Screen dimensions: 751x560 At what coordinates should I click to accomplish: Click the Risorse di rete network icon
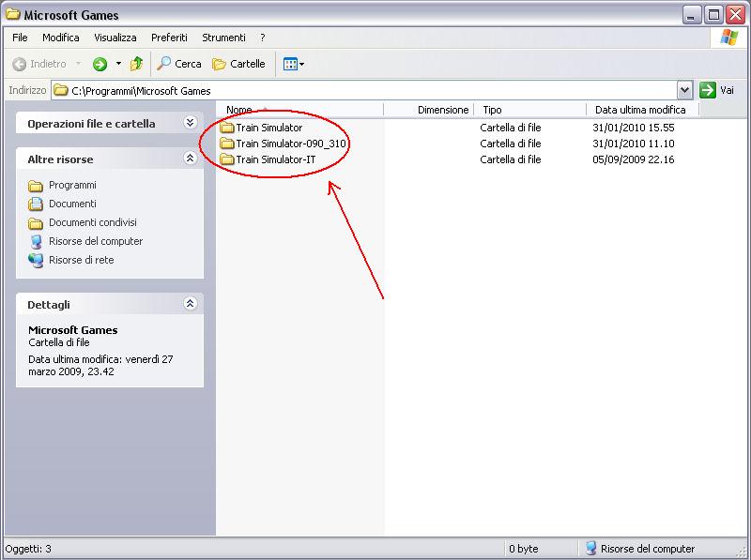[x=36, y=261]
